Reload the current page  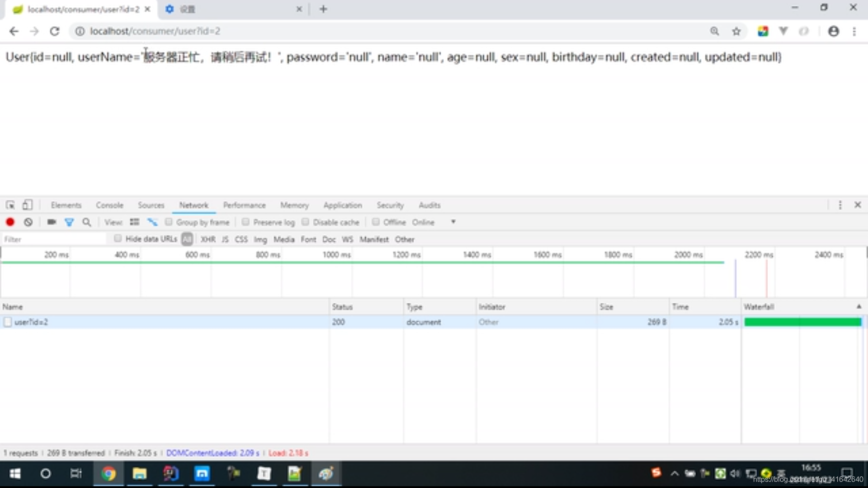pos(55,31)
